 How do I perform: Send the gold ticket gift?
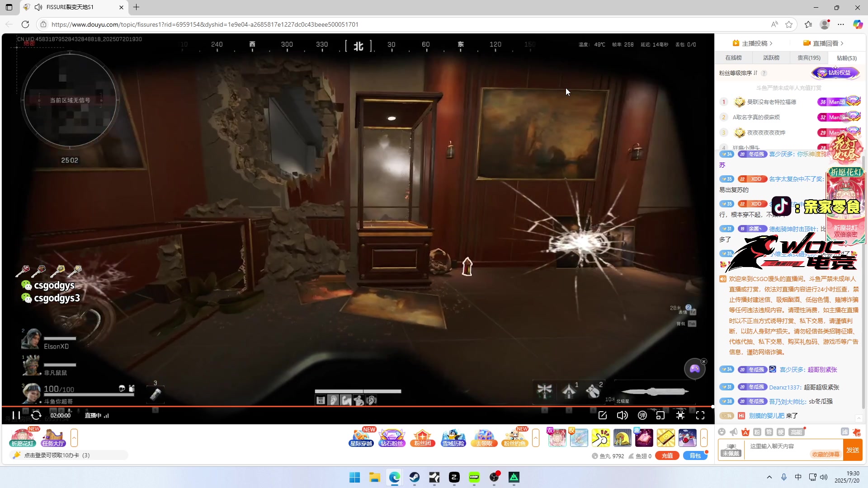pos(665,437)
